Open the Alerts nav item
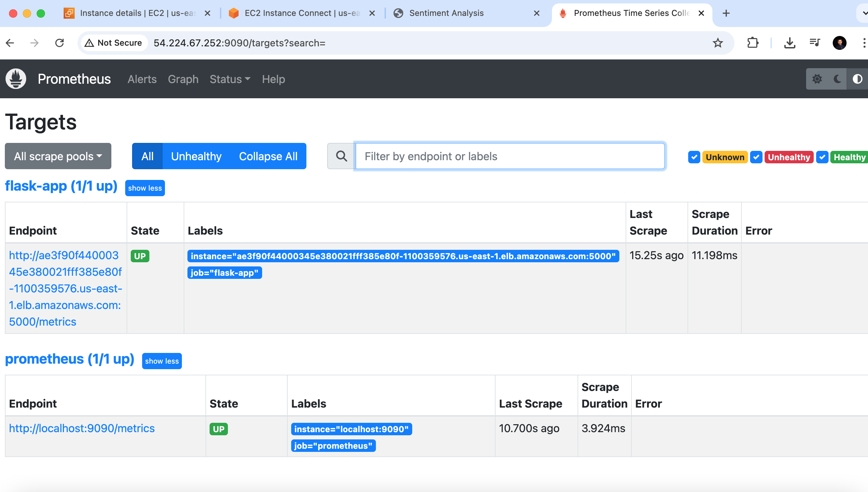The width and height of the screenshot is (868, 492). 142,79
